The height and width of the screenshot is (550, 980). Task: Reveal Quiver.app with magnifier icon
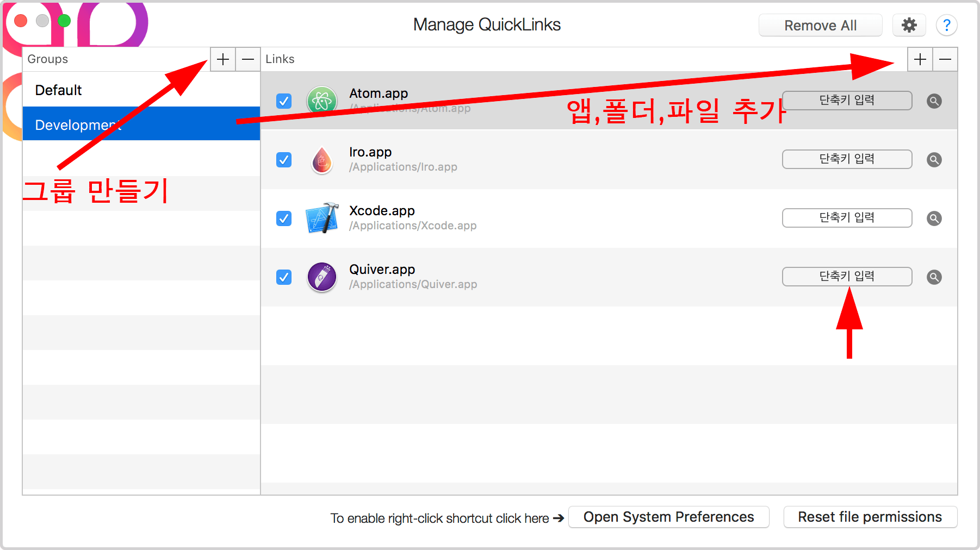click(x=934, y=277)
